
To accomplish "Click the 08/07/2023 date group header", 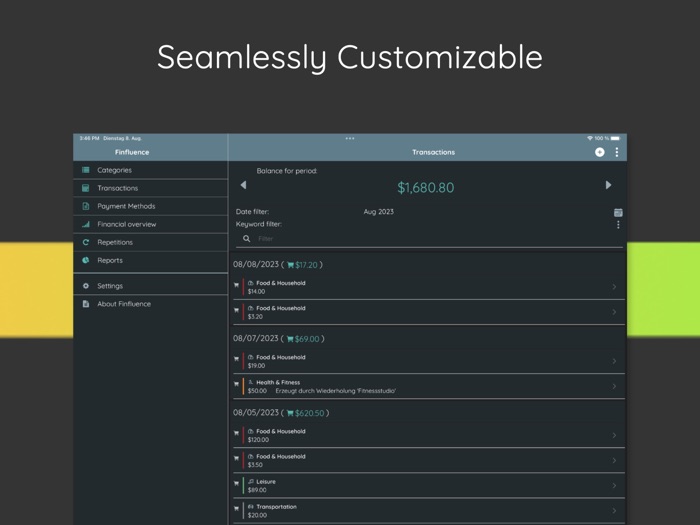I will tap(279, 339).
